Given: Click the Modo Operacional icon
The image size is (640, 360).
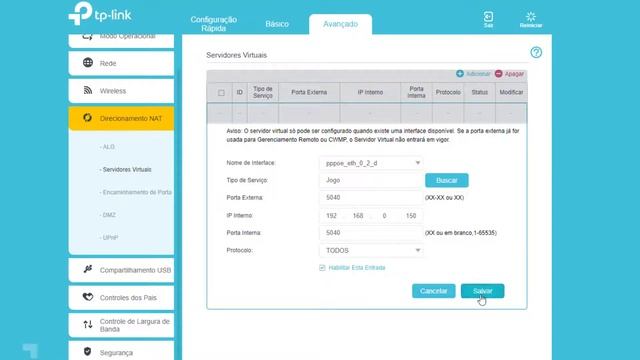Looking at the screenshot, I should (88, 36).
